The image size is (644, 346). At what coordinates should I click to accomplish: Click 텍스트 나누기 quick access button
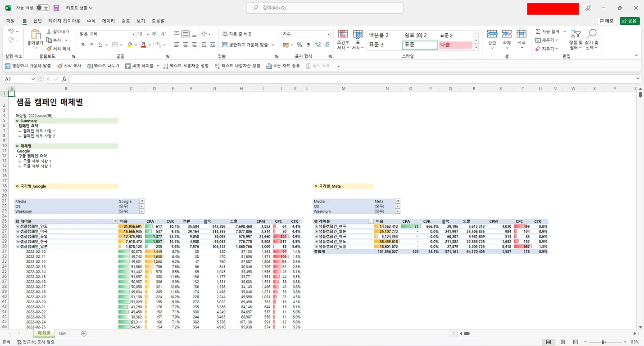point(103,66)
